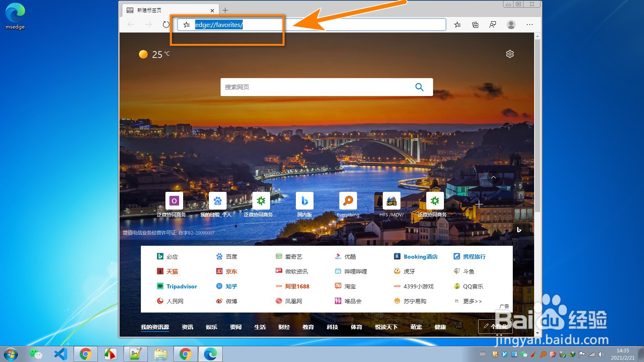Open the Collections icon
Viewport: 644px width, 362px height.
click(x=475, y=25)
